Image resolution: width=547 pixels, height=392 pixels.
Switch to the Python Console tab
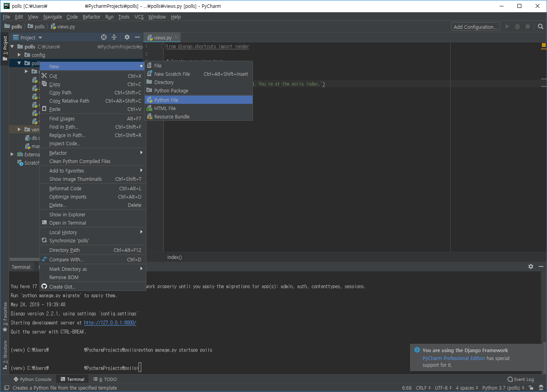[x=32, y=379]
